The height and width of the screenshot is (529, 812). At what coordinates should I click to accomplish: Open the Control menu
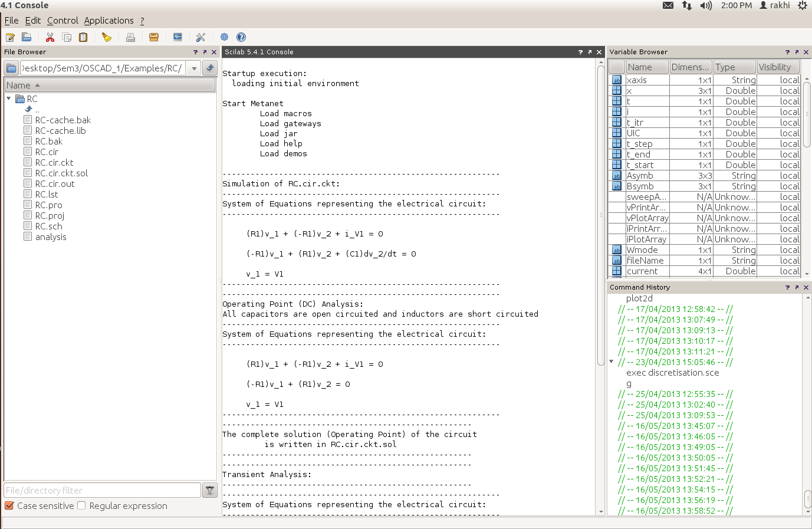(x=63, y=20)
